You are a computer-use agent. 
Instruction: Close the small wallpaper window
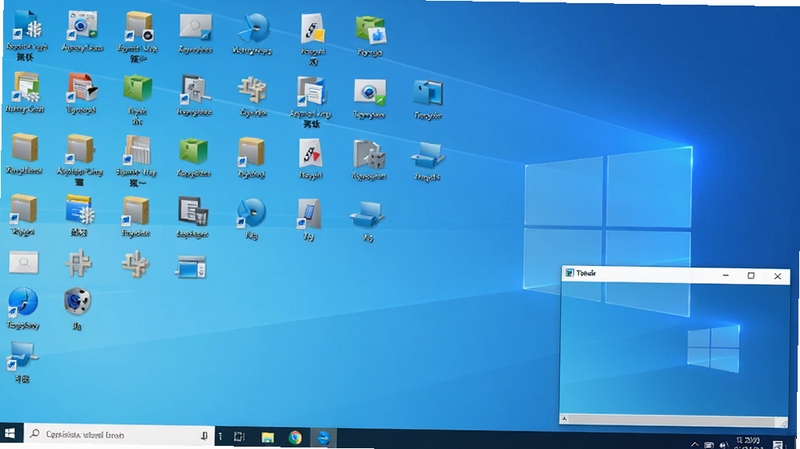[778, 276]
